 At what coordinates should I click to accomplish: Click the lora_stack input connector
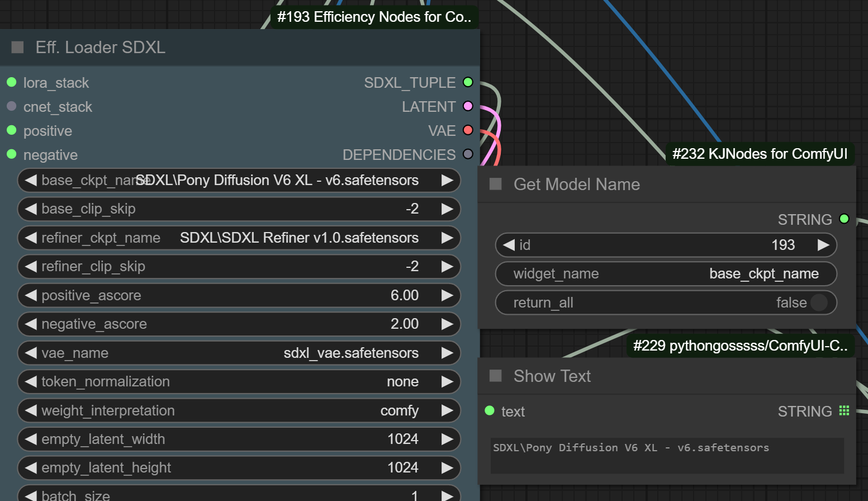click(x=11, y=82)
